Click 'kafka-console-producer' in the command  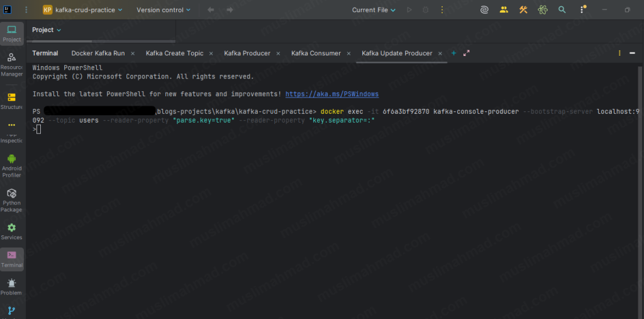(476, 112)
